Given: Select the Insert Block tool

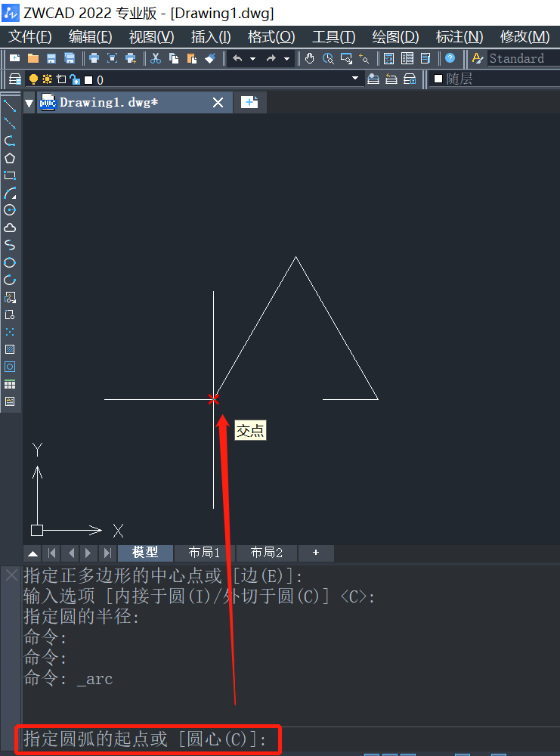Looking at the screenshot, I should point(10,297).
